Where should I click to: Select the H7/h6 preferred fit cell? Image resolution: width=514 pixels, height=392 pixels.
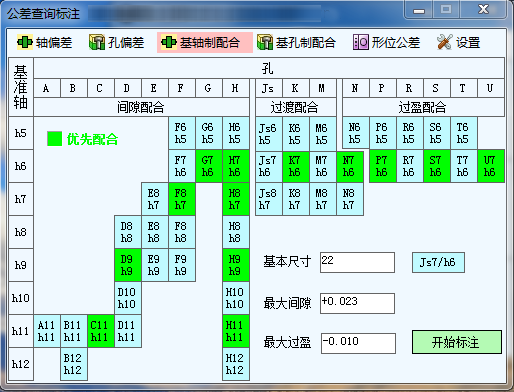pos(236,166)
